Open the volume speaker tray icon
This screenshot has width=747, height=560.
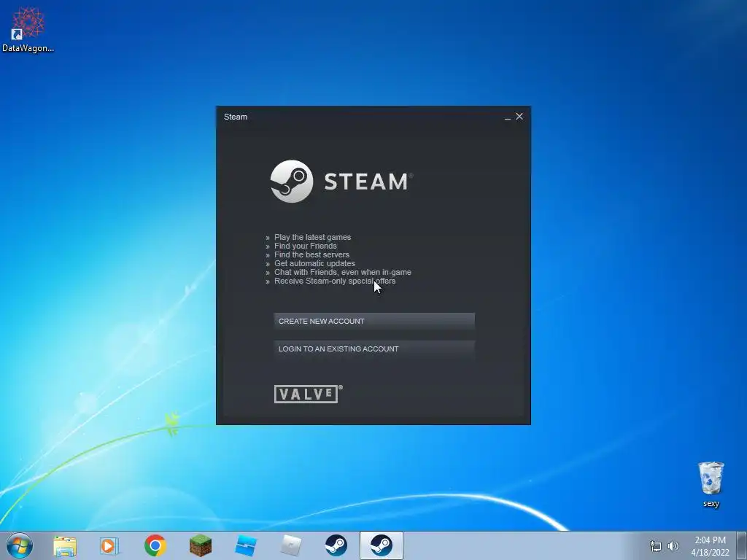[673, 546]
